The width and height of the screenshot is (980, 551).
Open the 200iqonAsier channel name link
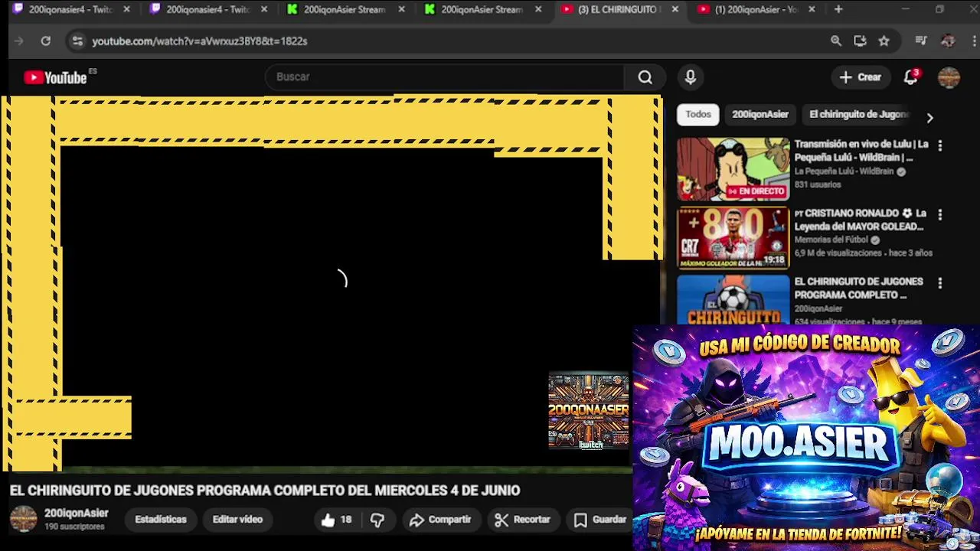pyautogui.click(x=77, y=514)
